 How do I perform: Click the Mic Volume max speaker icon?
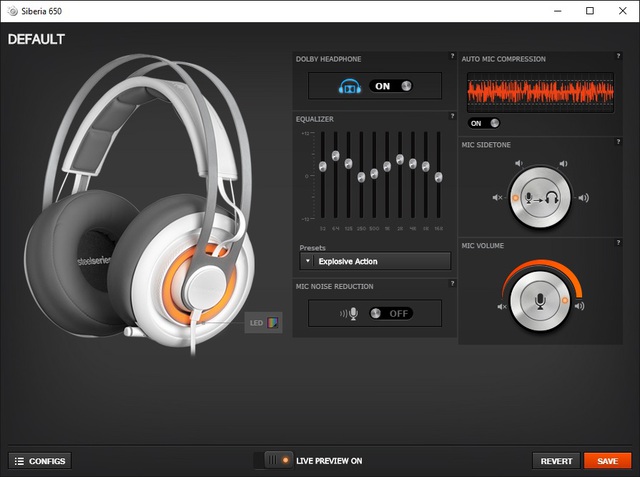[580, 306]
